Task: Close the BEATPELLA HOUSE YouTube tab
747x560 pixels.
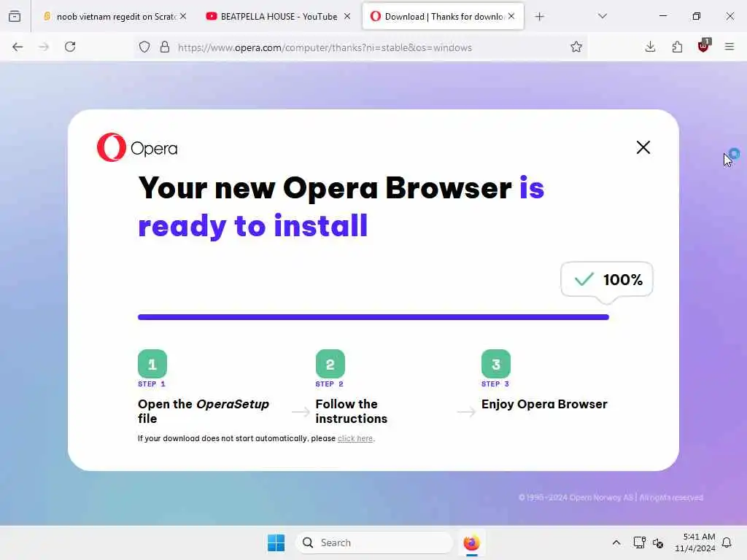Action: (347, 16)
